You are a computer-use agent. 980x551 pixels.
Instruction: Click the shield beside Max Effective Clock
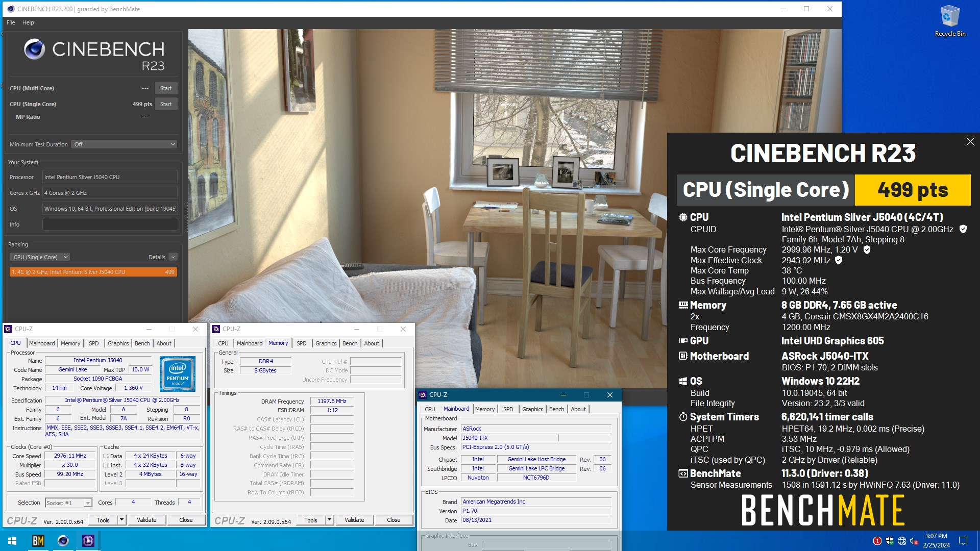[x=839, y=260]
